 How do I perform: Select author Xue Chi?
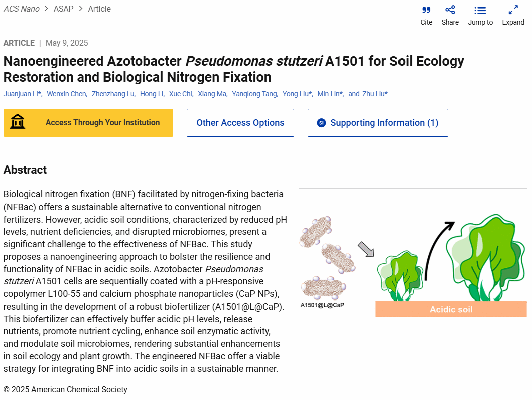coord(180,94)
